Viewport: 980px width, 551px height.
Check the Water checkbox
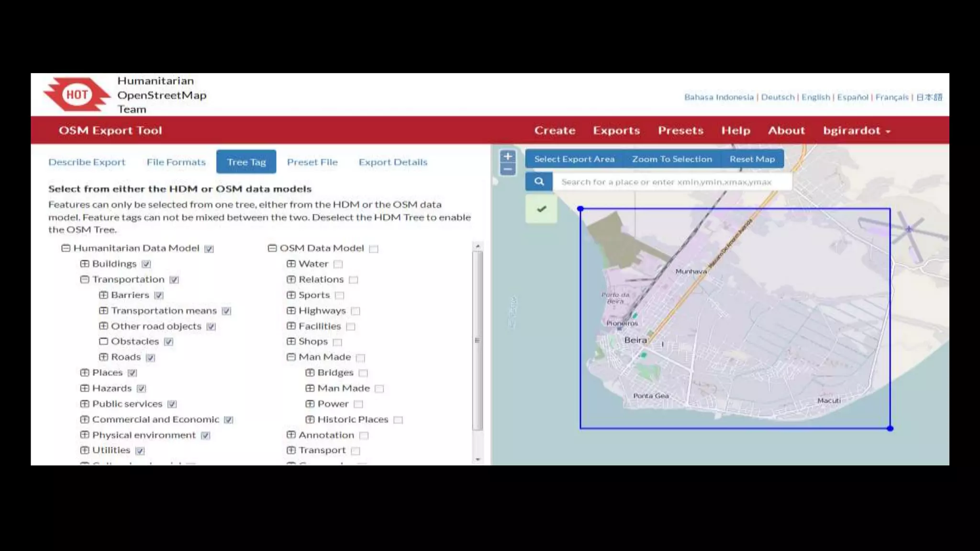(338, 264)
